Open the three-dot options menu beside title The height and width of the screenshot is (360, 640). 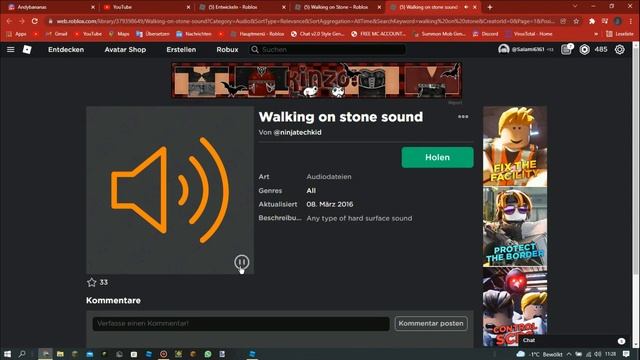tap(463, 117)
